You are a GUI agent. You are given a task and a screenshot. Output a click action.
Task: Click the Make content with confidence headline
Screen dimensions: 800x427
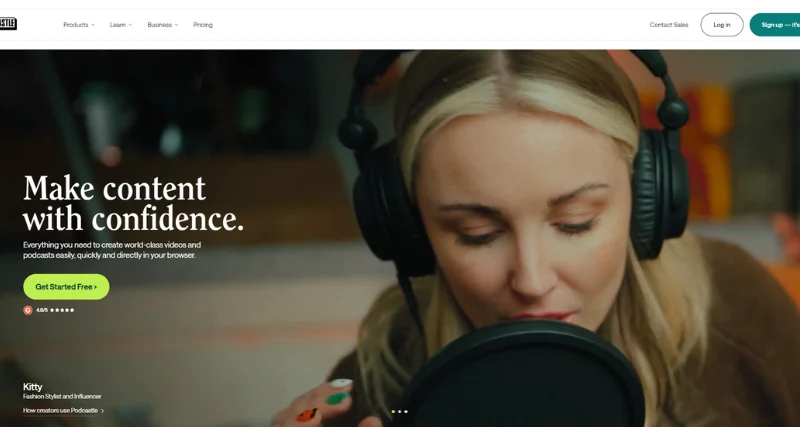tap(133, 203)
